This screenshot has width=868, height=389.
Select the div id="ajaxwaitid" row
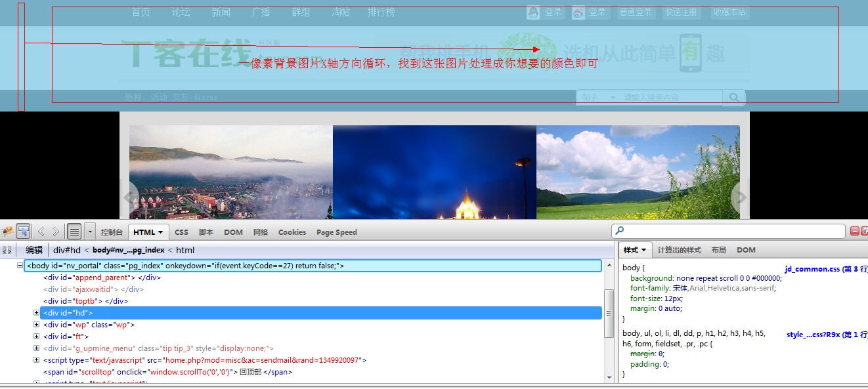click(x=93, y=289)
